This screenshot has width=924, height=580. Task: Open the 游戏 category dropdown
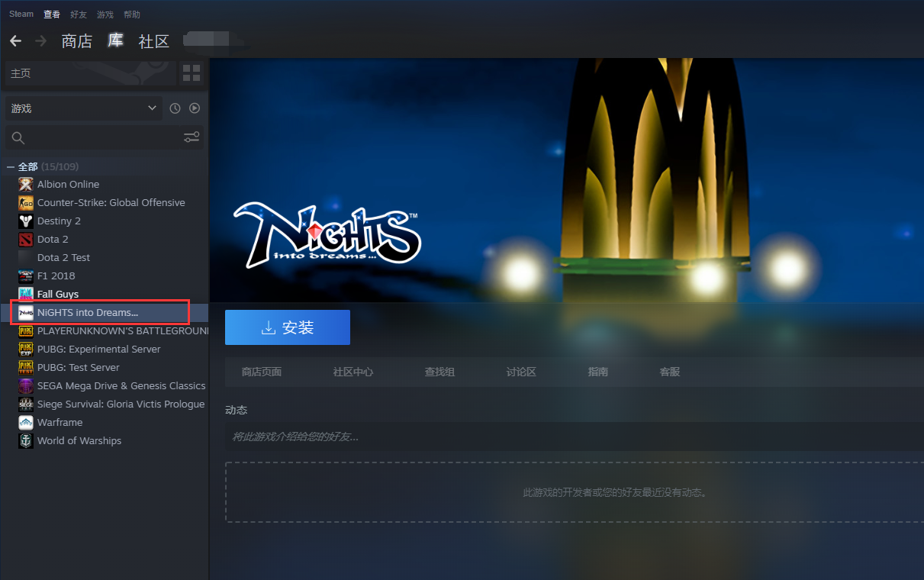point(83,108)
